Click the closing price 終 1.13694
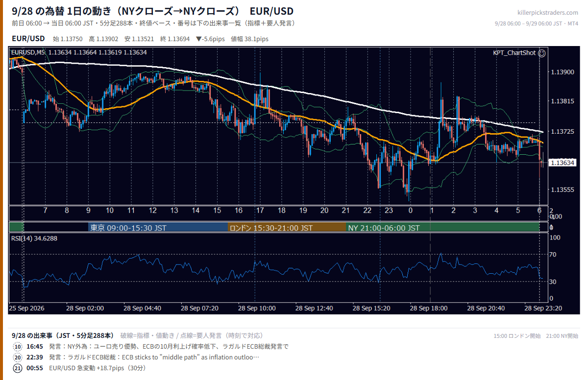 [x=175, y=39]
